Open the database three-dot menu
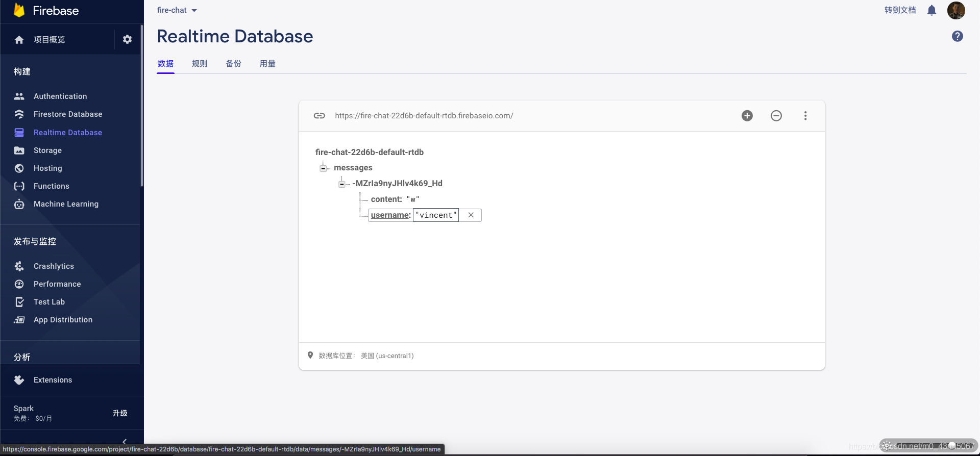The width and height of the screenshot is (980, 456). coord(805,116)
